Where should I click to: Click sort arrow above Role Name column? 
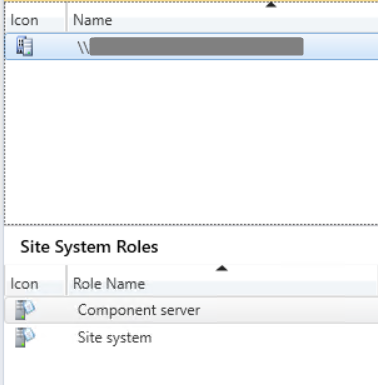pos(222,268)
